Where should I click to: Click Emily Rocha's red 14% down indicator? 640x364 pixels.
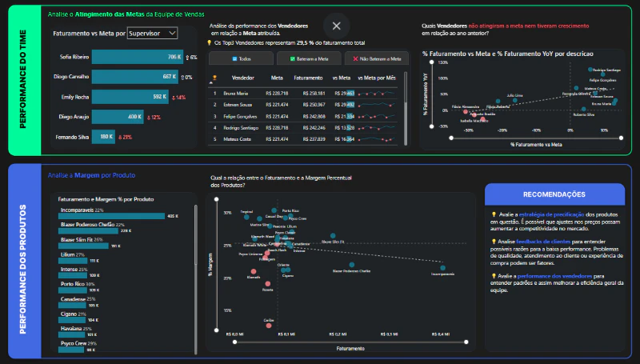178,98
